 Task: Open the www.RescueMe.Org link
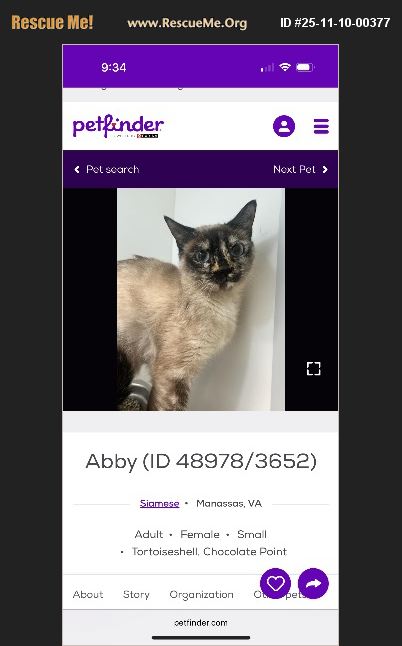[187, 23]
